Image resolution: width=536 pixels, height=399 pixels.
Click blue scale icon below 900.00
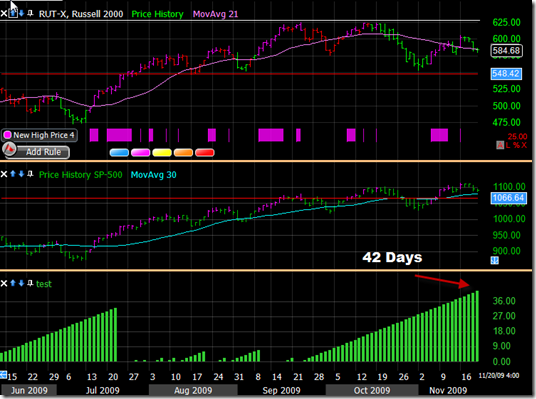495,261
